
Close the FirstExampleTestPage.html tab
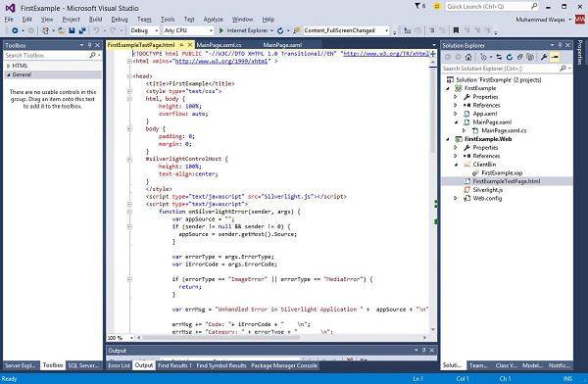[x=190, y=45]
